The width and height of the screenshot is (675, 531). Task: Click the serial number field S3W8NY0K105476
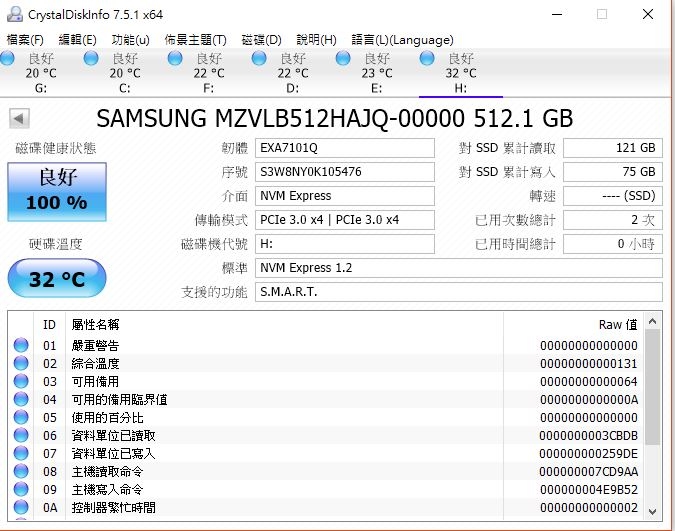click(345, 172)
